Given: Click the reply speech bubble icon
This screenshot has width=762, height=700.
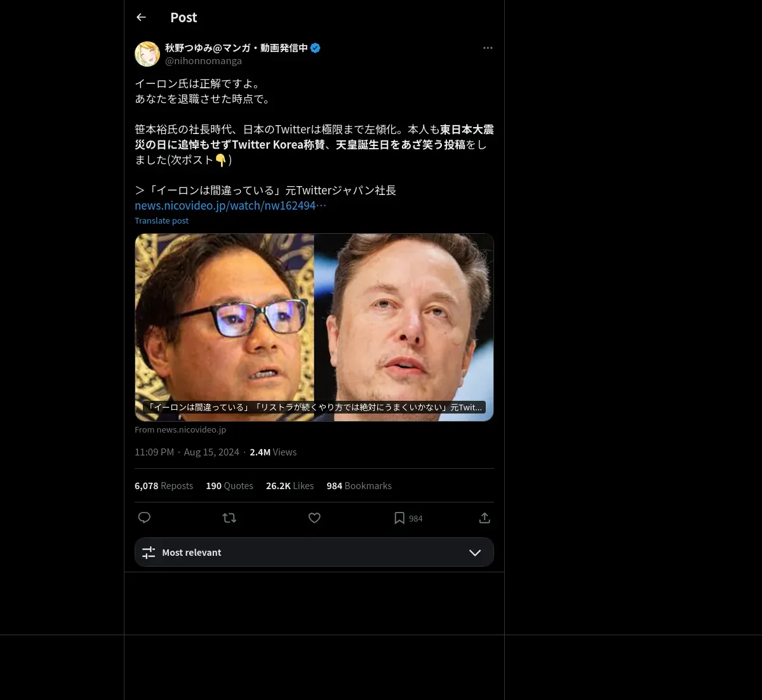Looking at the screenshot, I should pos(144,518).
